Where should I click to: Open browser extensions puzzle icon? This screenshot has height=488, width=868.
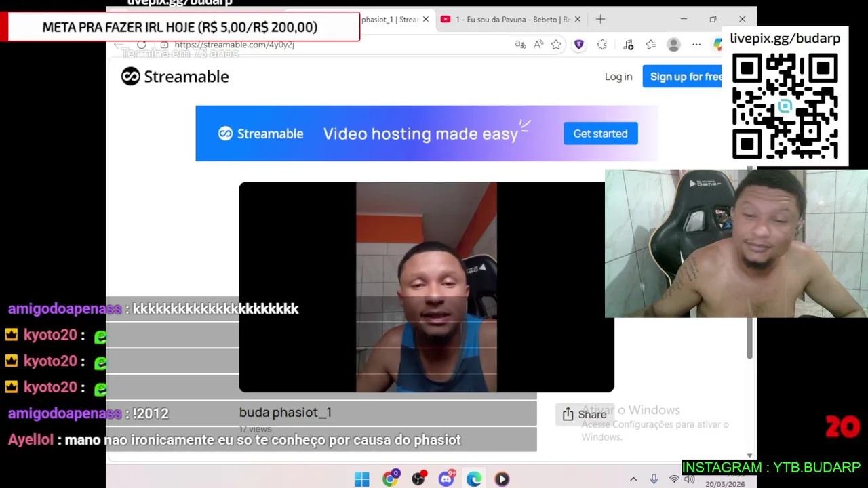[602, 45]
